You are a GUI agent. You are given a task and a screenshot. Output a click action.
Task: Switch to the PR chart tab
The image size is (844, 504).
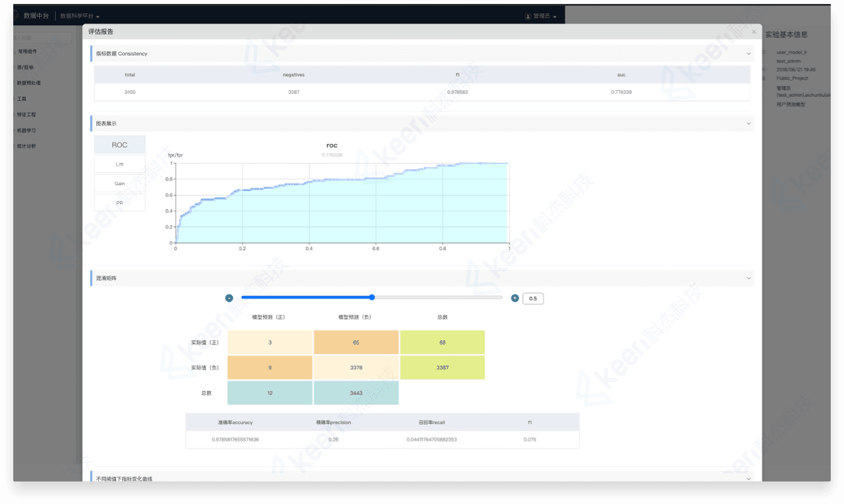tap(119, 203)
